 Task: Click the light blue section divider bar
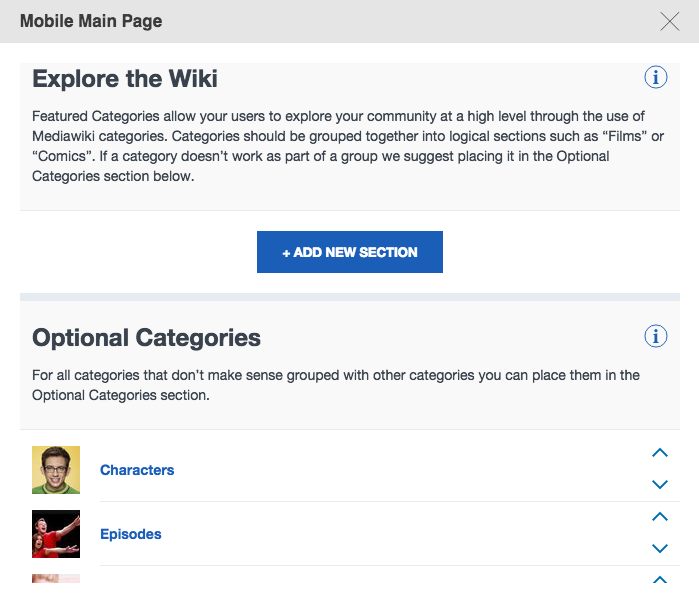tap(349, 297)
